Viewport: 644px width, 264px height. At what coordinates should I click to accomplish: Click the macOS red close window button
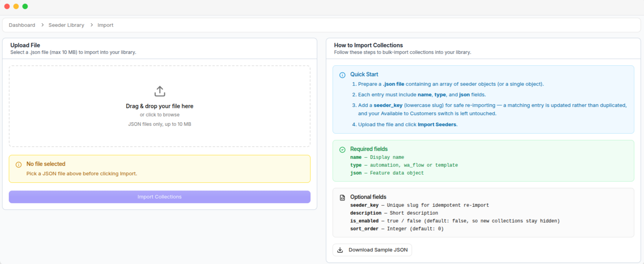[7, 6]
